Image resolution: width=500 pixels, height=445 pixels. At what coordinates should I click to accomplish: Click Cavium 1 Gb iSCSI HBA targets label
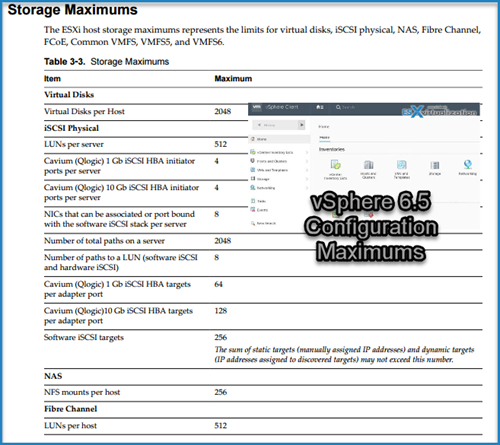tap(117, 289)
